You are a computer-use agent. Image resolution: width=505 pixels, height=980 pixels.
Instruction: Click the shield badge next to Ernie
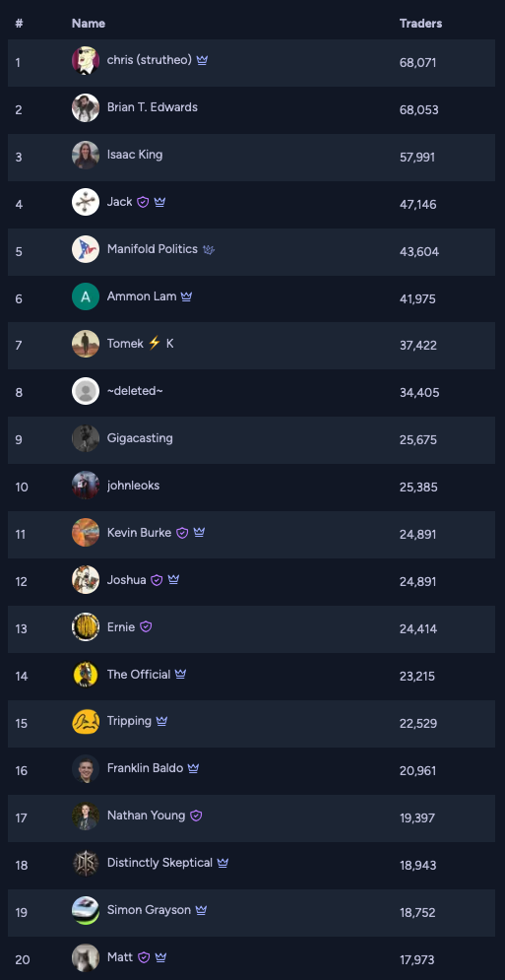tap(146, 626)
